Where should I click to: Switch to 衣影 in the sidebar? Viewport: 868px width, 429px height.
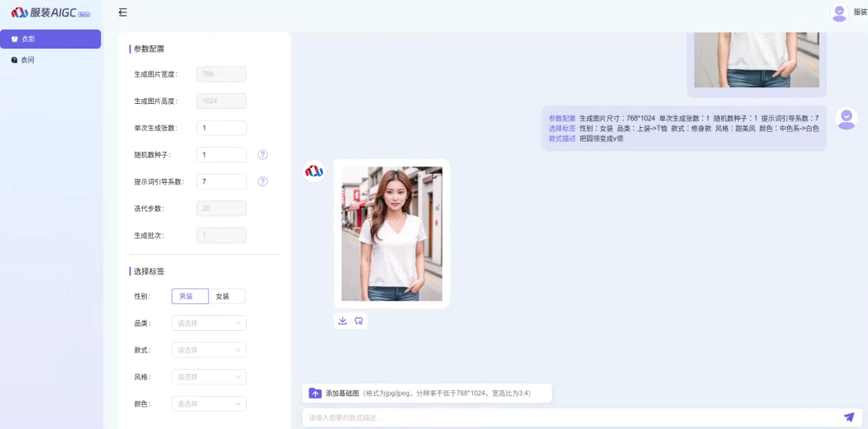(51, 39)
